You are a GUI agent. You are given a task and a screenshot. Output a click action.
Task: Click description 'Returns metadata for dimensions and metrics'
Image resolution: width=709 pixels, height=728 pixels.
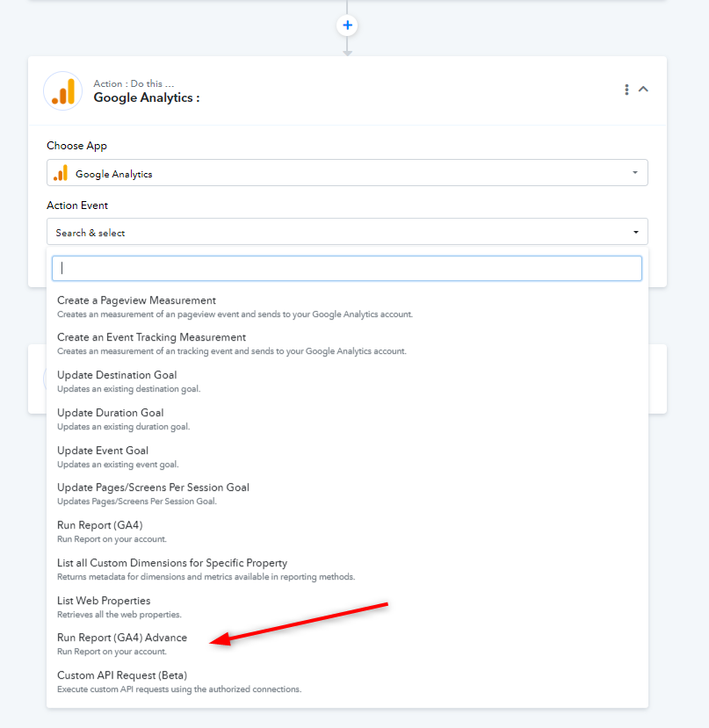tap(206, 577)
